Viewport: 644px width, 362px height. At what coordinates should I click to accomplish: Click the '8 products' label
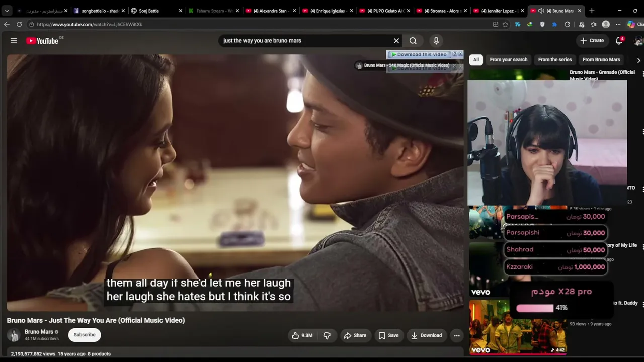click(99, 354)
